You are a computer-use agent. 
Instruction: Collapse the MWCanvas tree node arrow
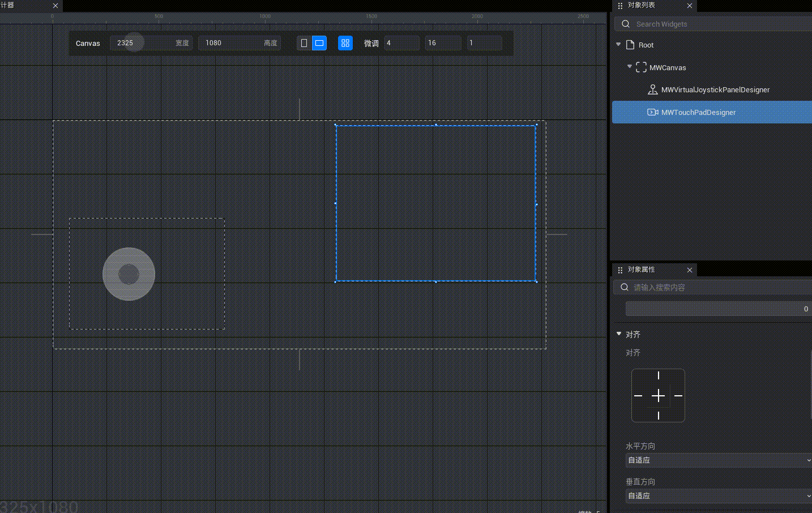click(630, 66)
